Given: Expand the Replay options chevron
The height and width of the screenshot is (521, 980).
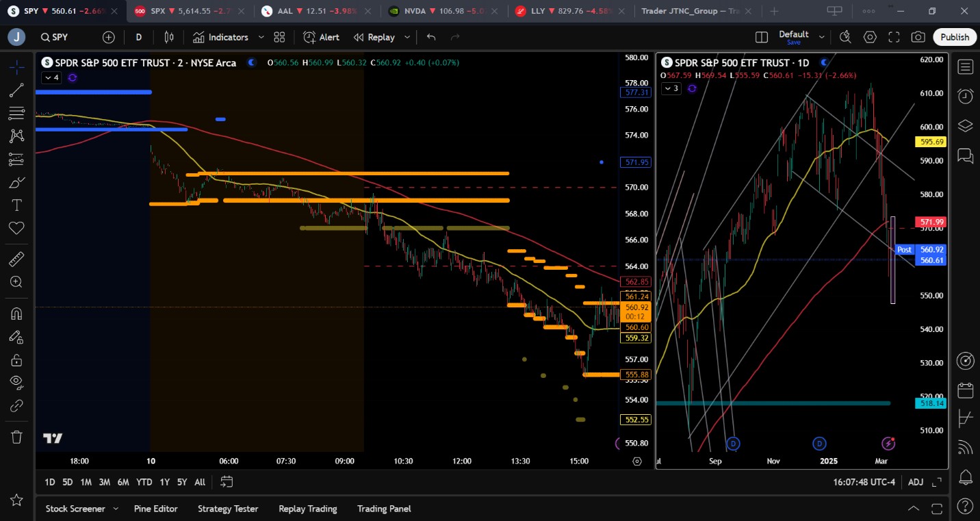Looking at the screenshot, I should click(x=407, y=38).
